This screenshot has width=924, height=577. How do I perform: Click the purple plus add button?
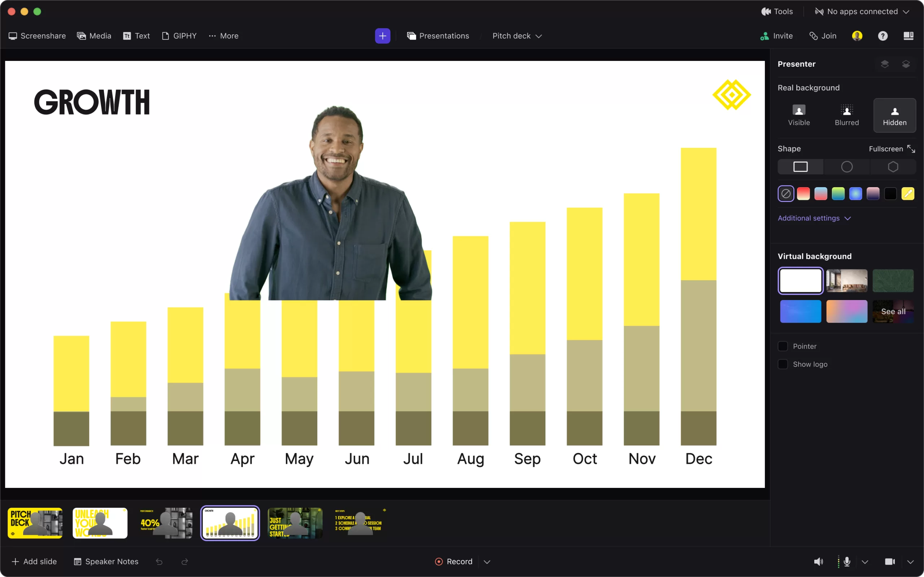coord(382,36)
